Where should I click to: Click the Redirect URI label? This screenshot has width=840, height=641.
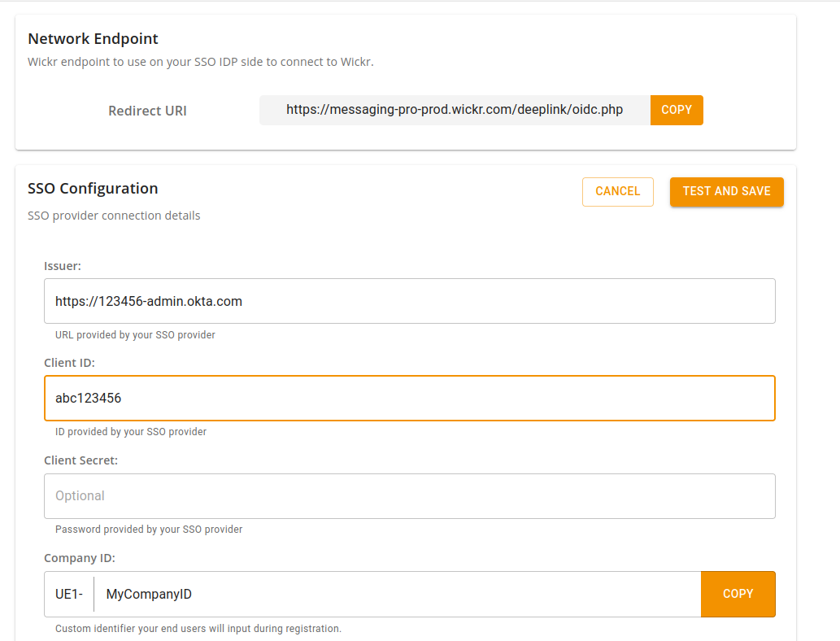[x=147, y=111]
